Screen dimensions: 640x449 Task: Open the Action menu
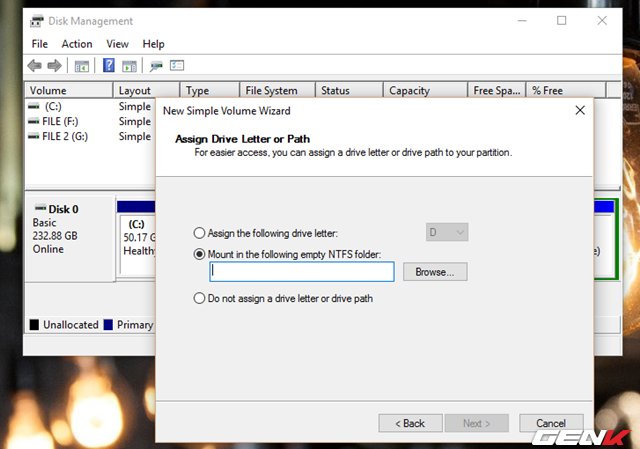tap(77, 44)
